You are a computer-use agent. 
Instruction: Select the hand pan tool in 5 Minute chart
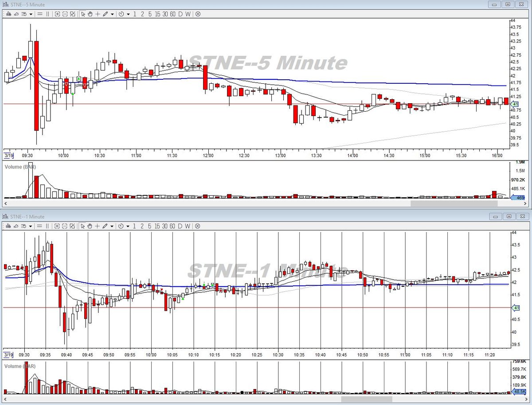[90, 14]
